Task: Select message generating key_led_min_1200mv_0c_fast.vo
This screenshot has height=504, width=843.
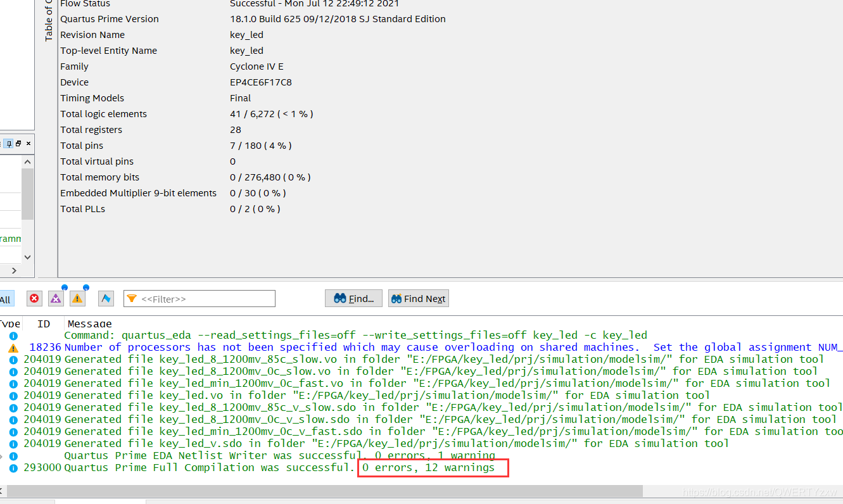Action: pyautogui.click(x=447, y=384)
